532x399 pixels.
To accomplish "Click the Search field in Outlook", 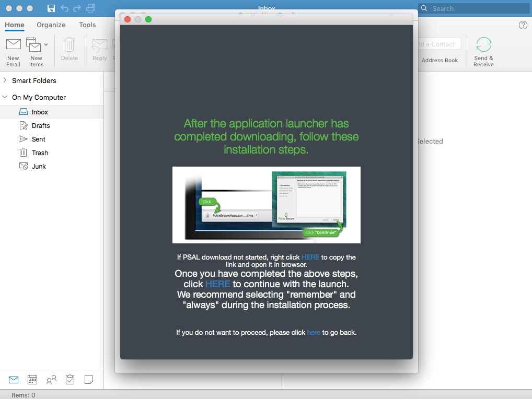I will pyautogui.click(x=475, y=8).
